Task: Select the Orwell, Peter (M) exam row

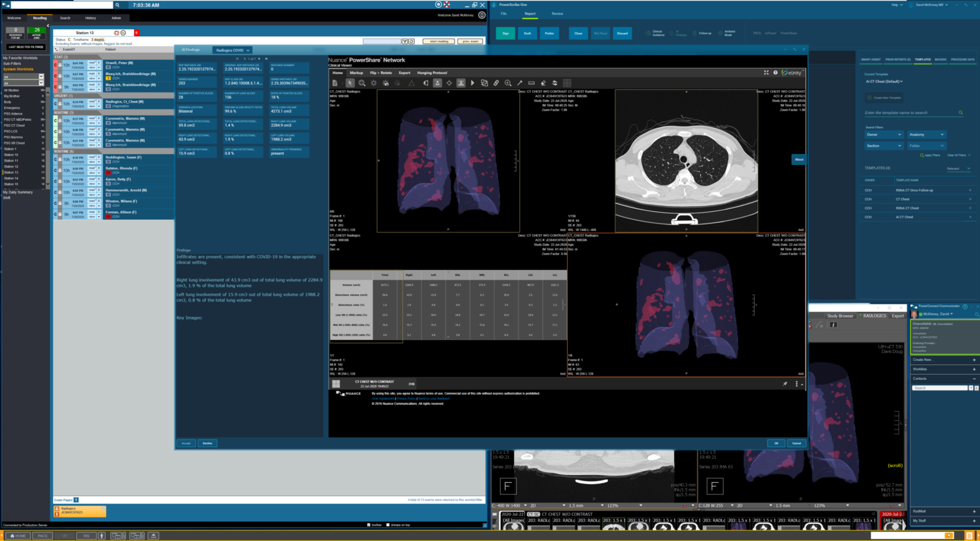Action: click(x=114, y=65)
